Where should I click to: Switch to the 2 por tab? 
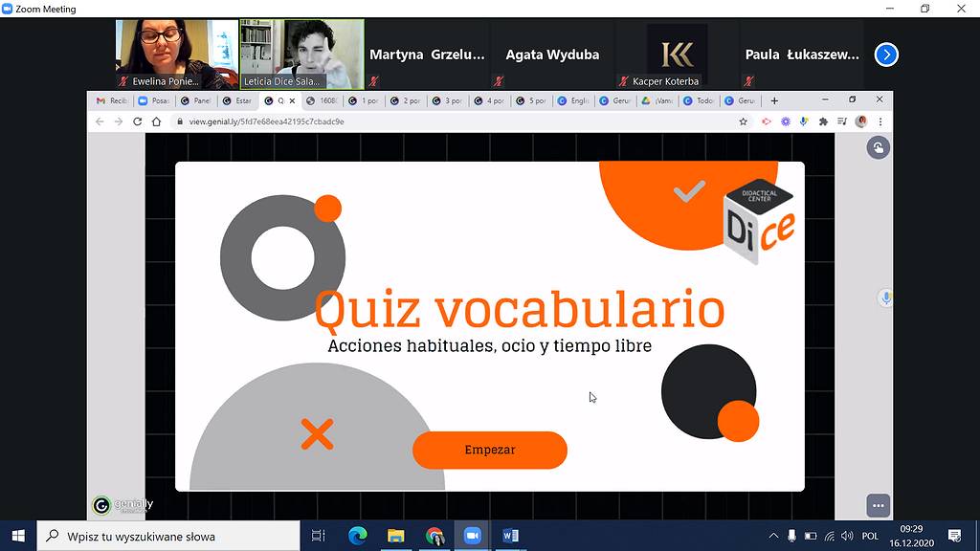click(x=406, y=100)
